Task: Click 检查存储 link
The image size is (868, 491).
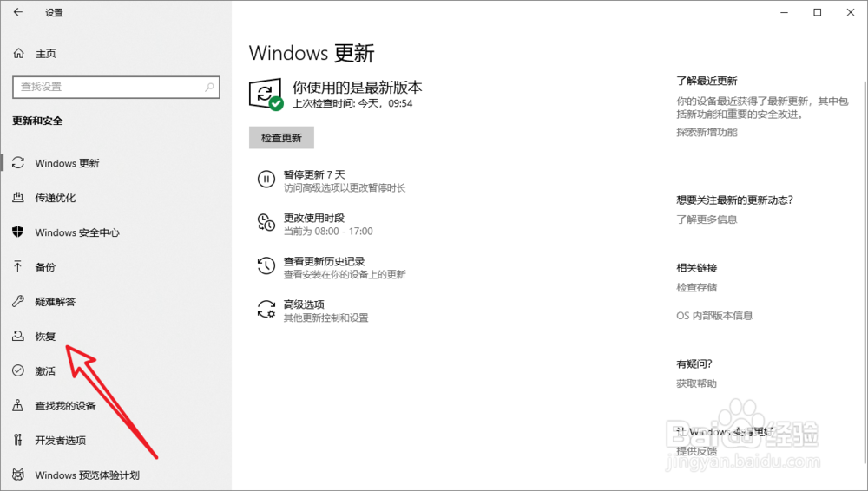Action: [696, 287]
